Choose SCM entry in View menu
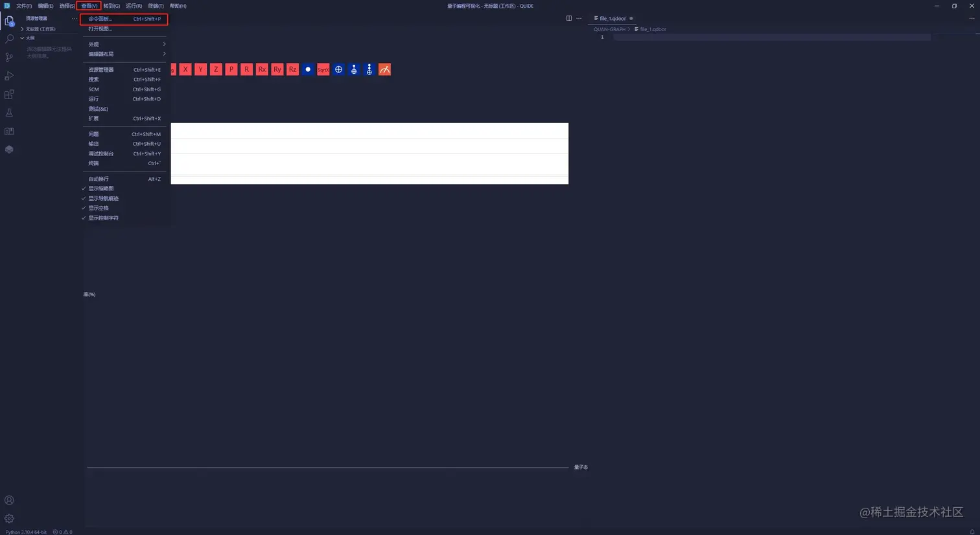 pos(124,89)
